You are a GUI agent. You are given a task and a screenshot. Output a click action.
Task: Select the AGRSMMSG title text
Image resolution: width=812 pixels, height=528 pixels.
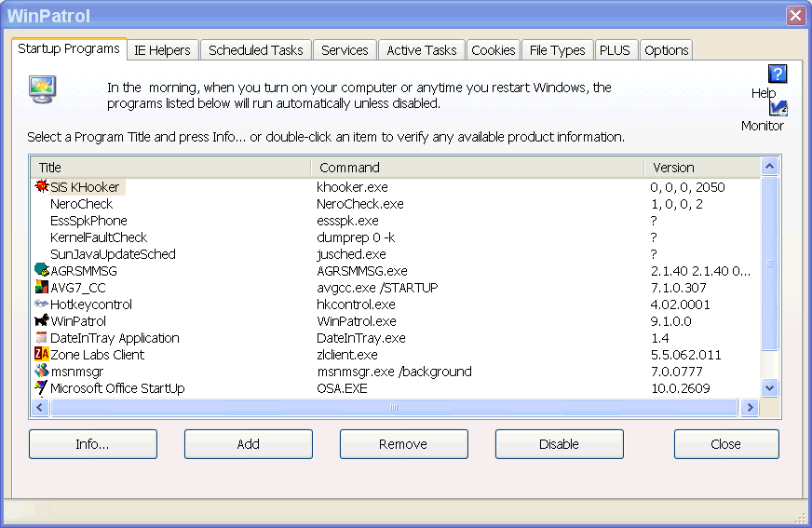pos(84,271)
